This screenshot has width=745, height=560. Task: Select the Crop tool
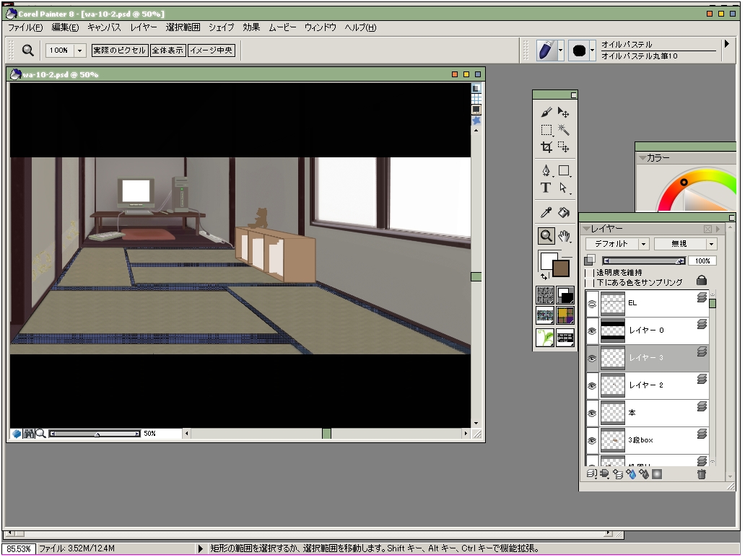(x=546, y=147)
